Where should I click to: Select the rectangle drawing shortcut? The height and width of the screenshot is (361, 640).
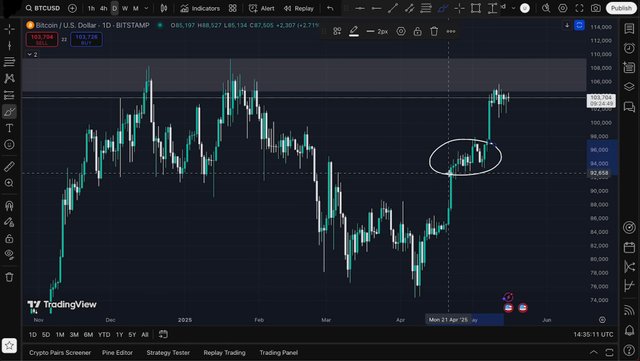pyautogui.click(x=476, y=8)
